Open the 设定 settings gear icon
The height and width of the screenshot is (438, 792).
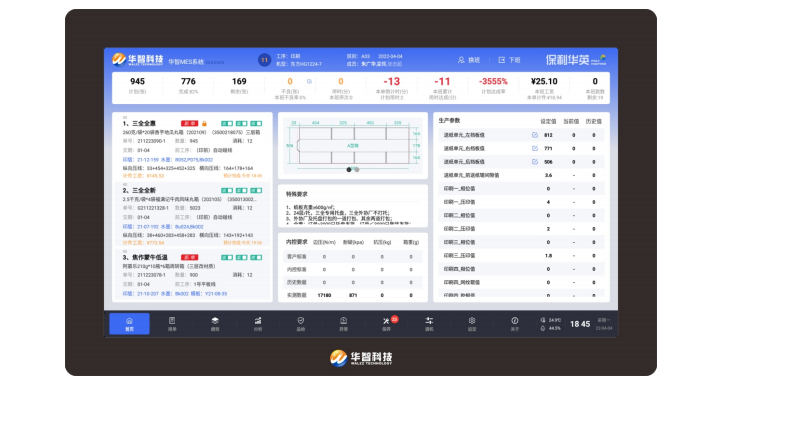472,323
